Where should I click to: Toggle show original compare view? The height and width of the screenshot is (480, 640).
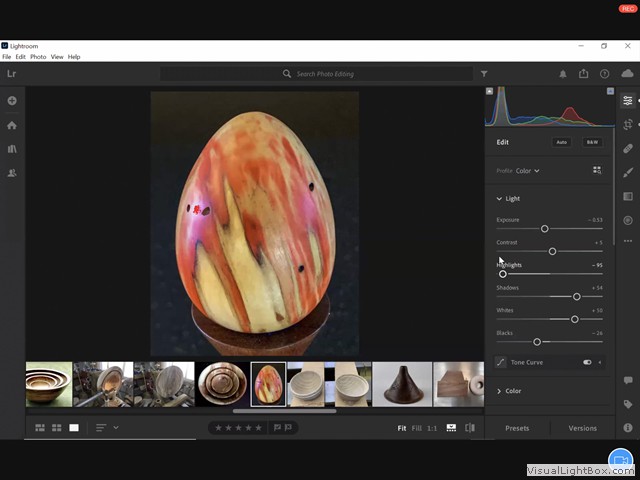pos(469,428)
